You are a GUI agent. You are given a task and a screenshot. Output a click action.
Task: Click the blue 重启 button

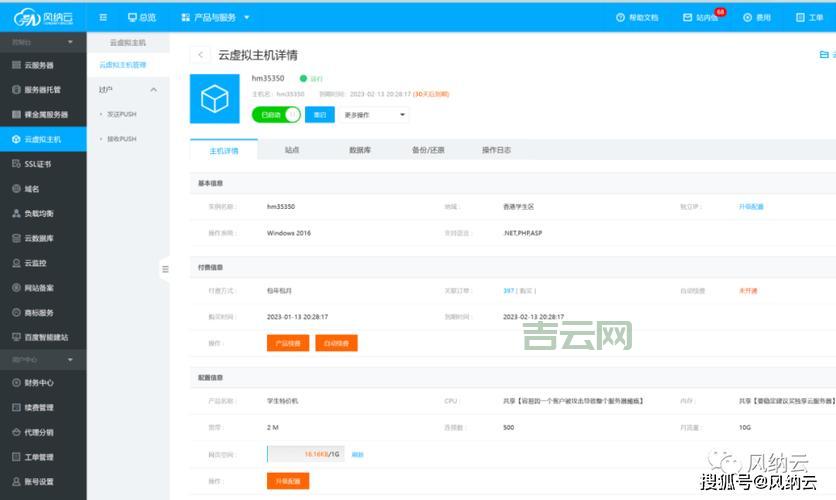click(x=320, y=115)
